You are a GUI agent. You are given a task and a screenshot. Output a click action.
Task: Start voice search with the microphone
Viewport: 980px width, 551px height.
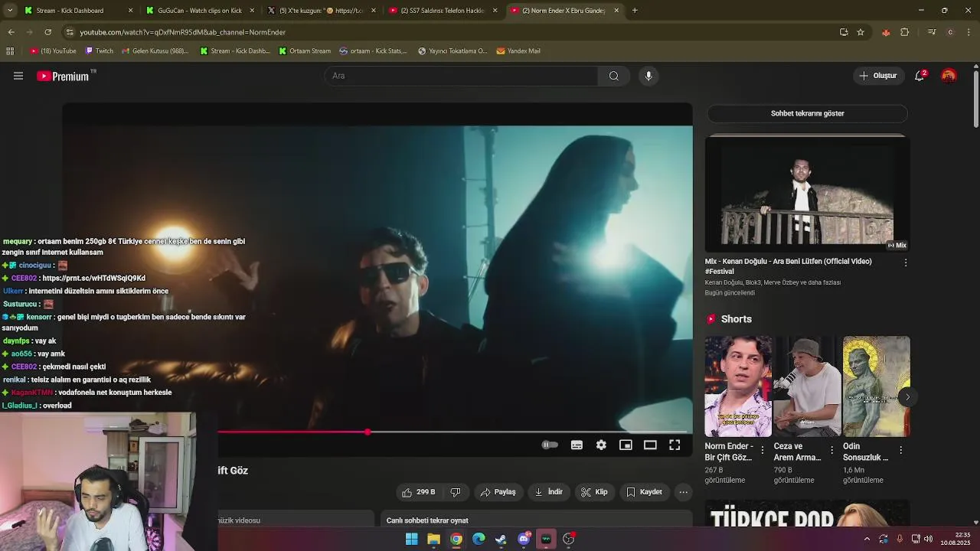point(648,76)
